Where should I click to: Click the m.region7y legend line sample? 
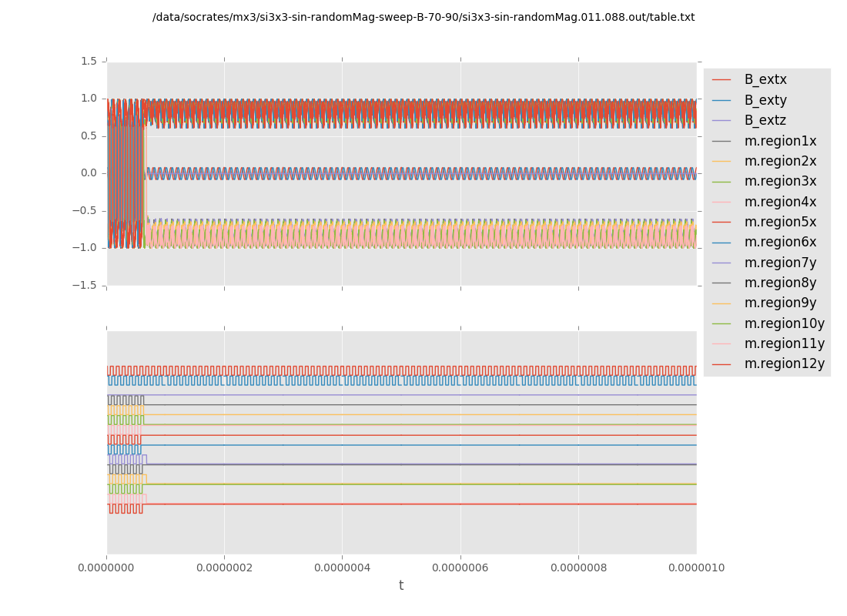click(x=721, y=263)
